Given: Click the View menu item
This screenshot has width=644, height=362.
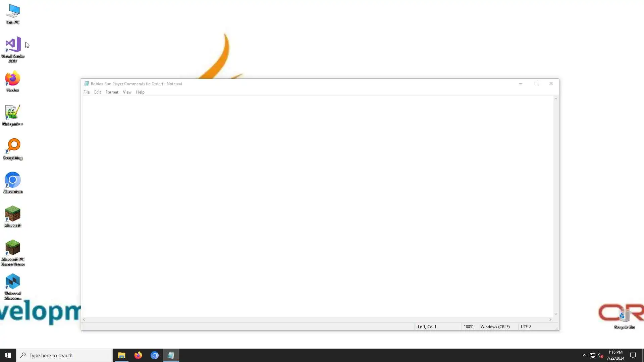Looking at the screenshot, I should click(127, 92).
